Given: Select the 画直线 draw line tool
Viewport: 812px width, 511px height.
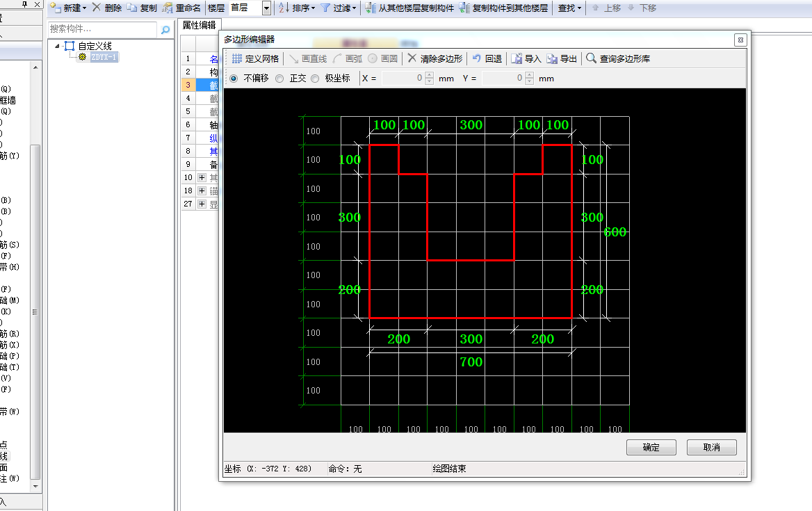Looking at the screenshot, I should point(308,58).
